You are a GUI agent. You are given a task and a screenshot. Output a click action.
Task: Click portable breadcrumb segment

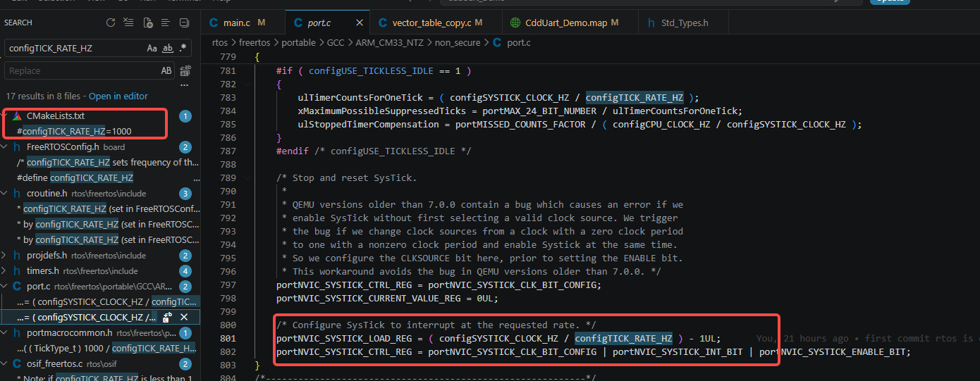click(299, 43)
